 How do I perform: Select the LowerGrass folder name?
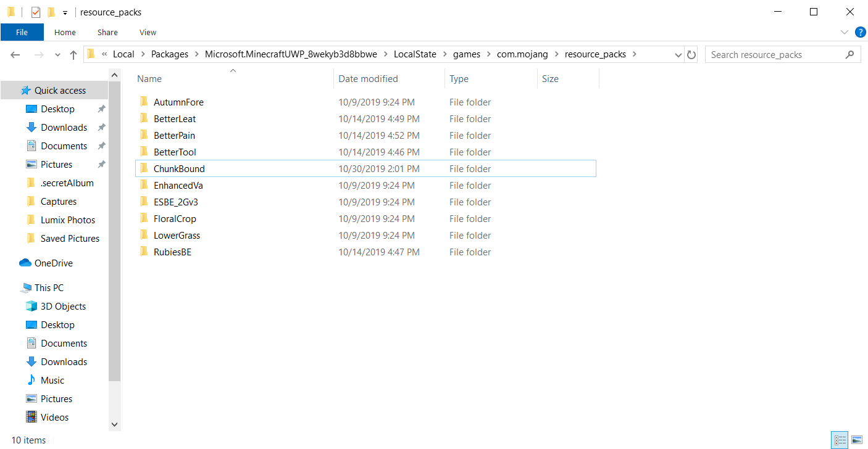coord(177,235)
